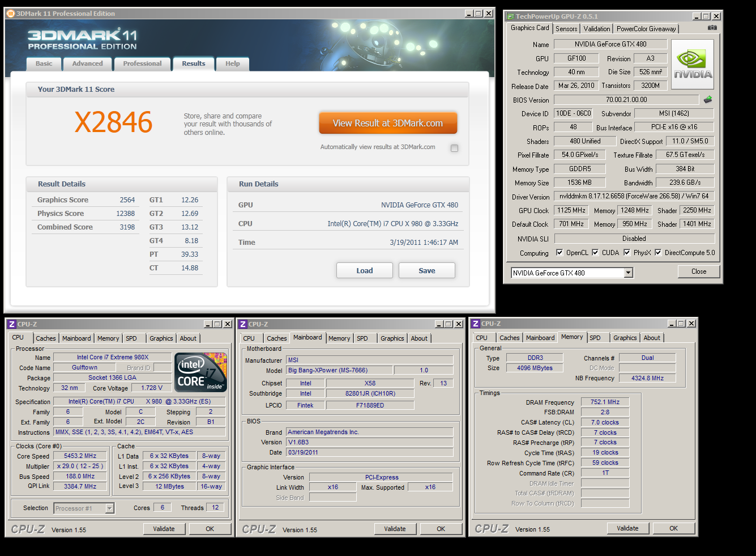Click OK in the CPU-Z memory timings window
756x556 pixels.
(674, 528)
